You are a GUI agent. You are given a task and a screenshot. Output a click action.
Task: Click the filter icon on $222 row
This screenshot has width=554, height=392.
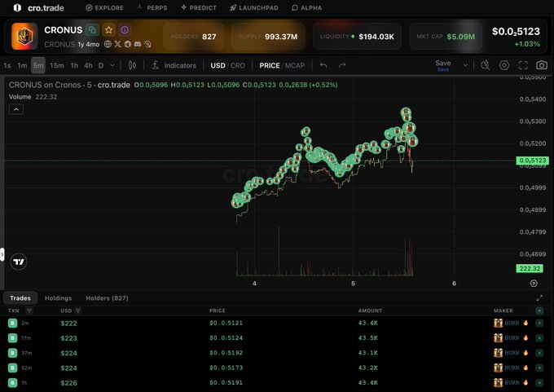pyautogui.click(x=539, y=323)
